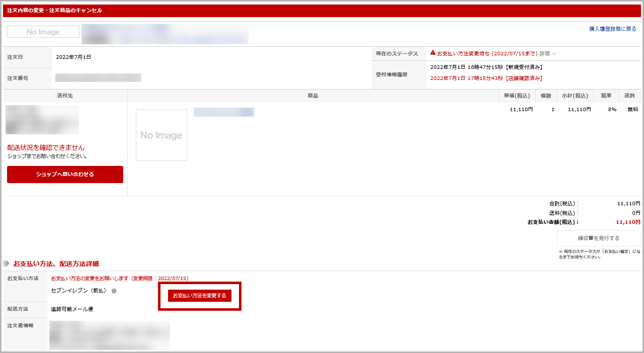The height and width of the screenshot is (353, 644).
Task: Select the 新規受付済み history entry
Action: coord(486,67)
